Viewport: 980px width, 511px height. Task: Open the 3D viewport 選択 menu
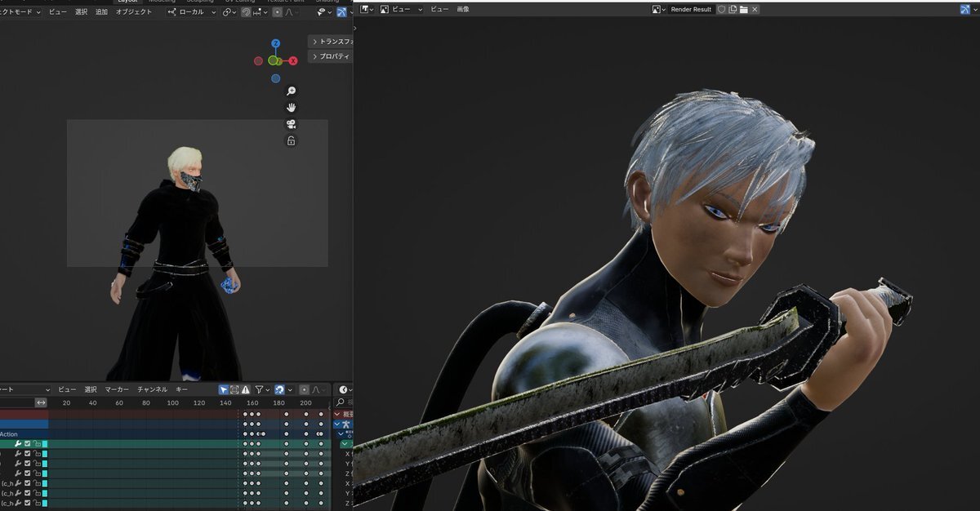81,12
